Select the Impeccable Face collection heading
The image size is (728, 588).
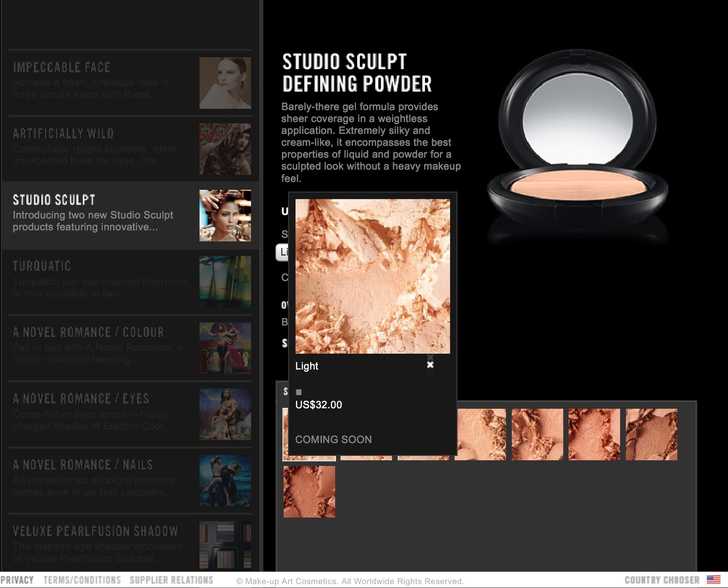click(x=61, y=67)
